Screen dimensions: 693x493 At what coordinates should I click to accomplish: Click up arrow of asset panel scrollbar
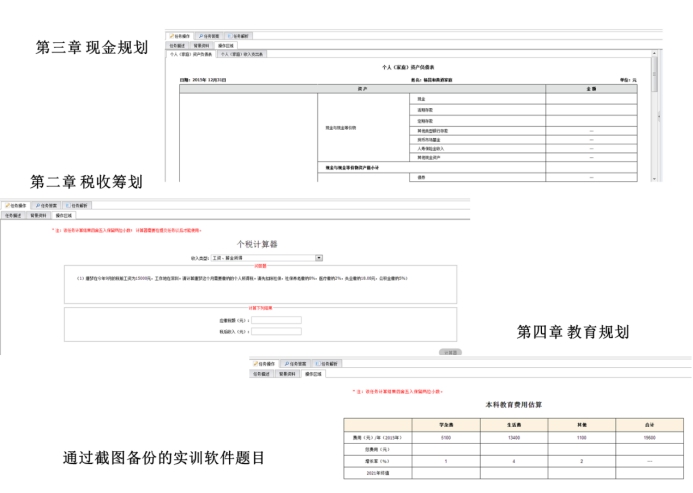(655, 58)
